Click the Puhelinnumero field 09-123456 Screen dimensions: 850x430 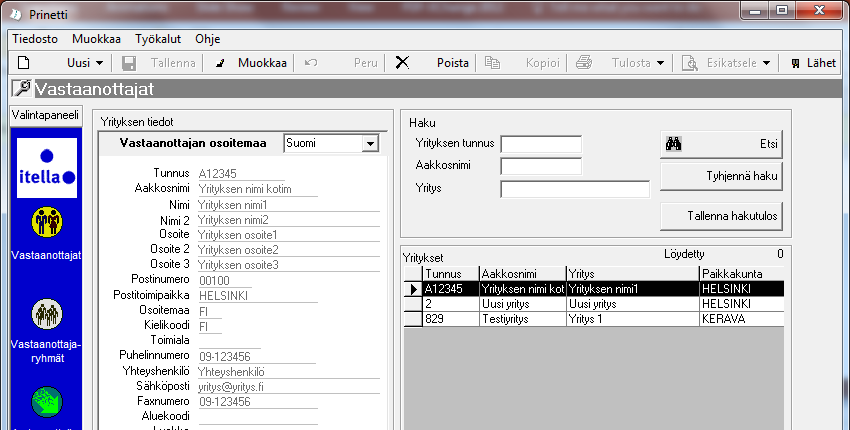click(257, 357)
